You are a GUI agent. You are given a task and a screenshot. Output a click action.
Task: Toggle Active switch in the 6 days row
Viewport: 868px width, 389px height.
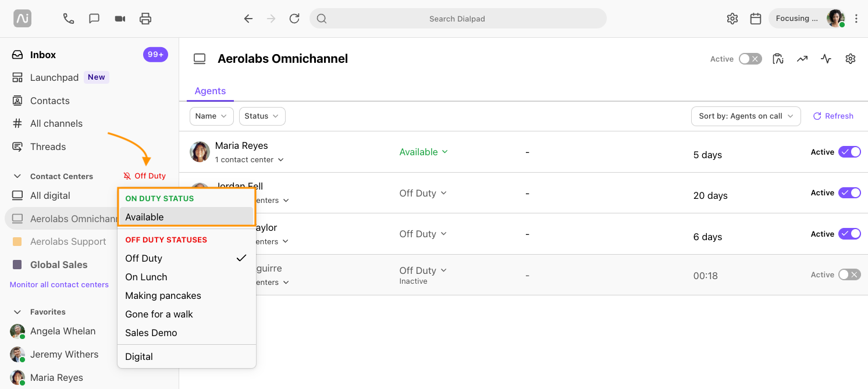849,234
